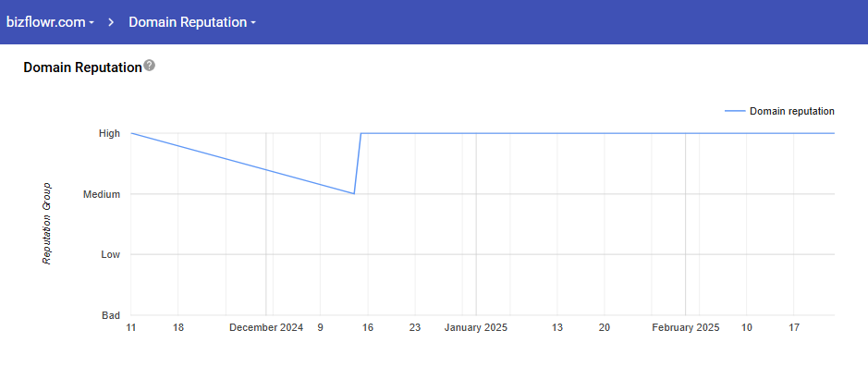Screen dimensions: 868x367
Task: Click the Low reputation axis label
Action: (111, 254)
